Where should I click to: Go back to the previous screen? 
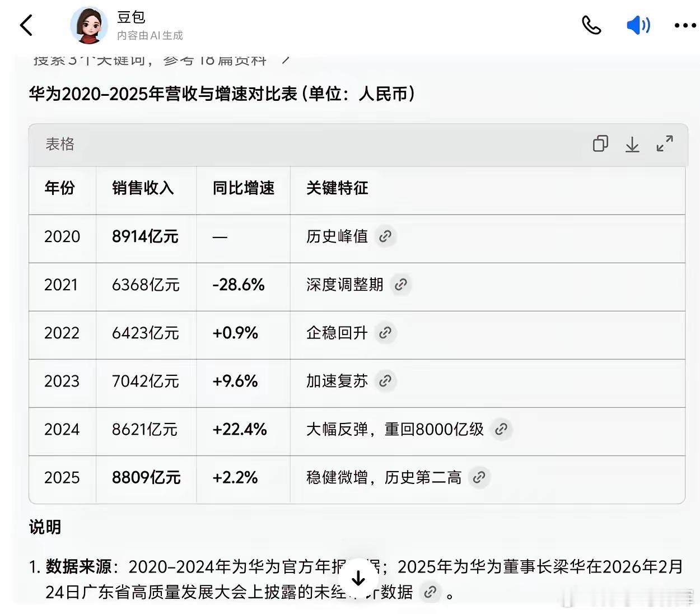(x=27, y=25)
